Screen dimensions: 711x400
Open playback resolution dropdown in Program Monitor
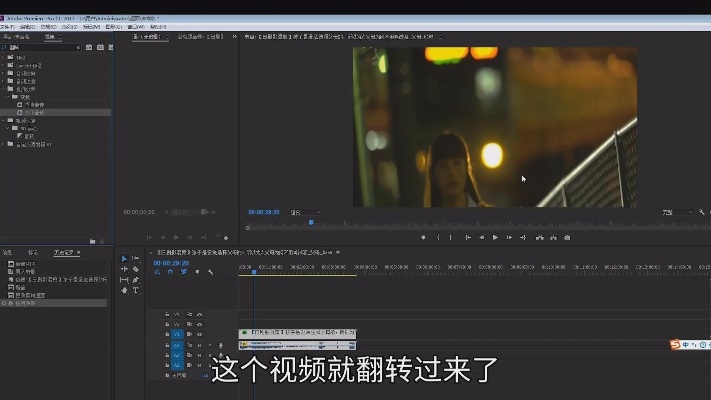[677, 212]
